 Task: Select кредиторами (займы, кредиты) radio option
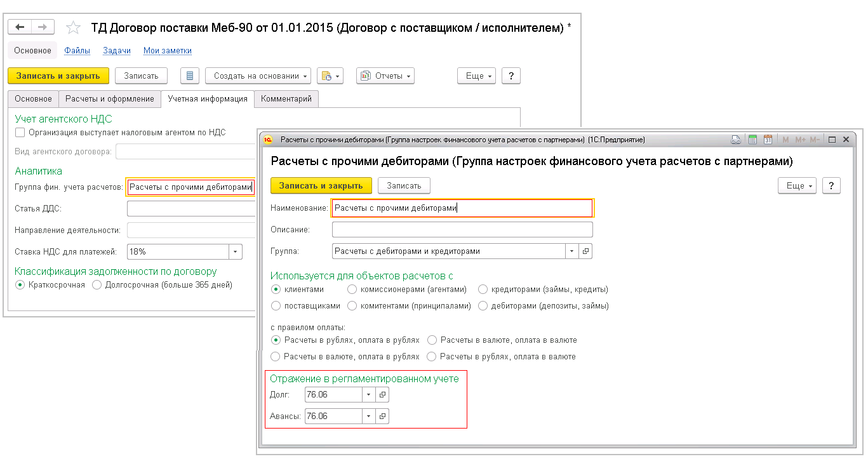click(x=483, y=290)
